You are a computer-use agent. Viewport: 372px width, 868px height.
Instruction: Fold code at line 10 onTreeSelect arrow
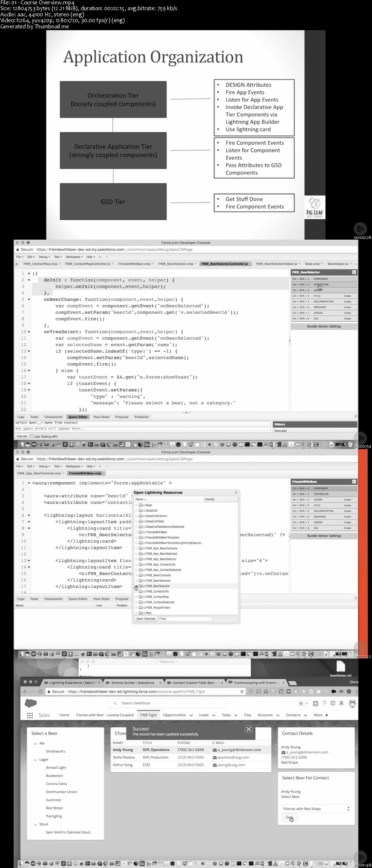coord(29,332)
